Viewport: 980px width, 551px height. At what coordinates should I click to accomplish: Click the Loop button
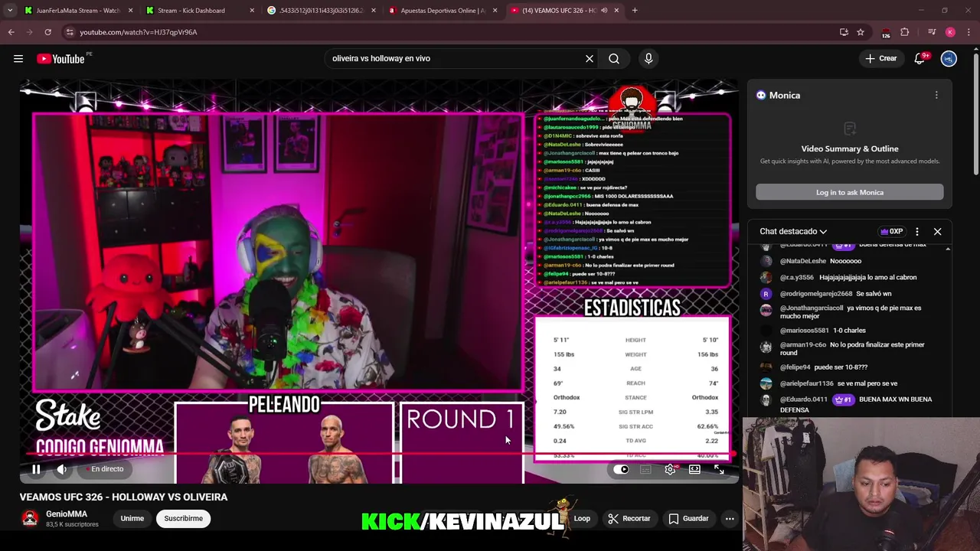(582, 518)
